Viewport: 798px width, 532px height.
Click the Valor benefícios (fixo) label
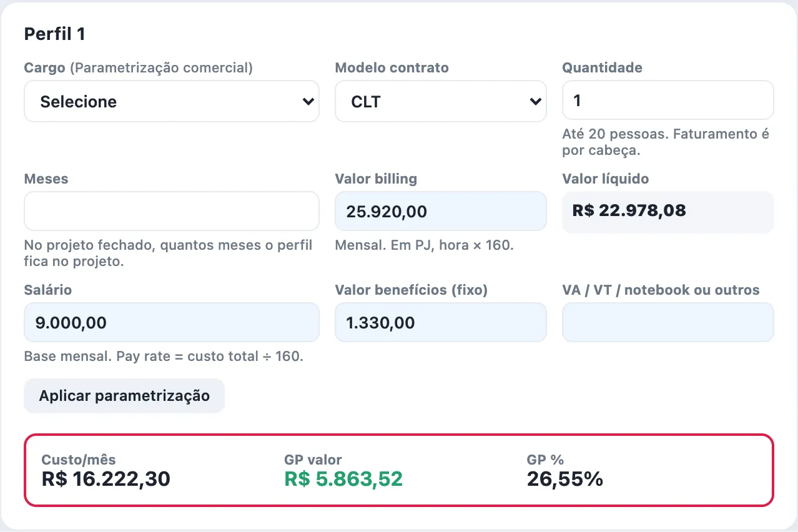(x=411, y=290)
